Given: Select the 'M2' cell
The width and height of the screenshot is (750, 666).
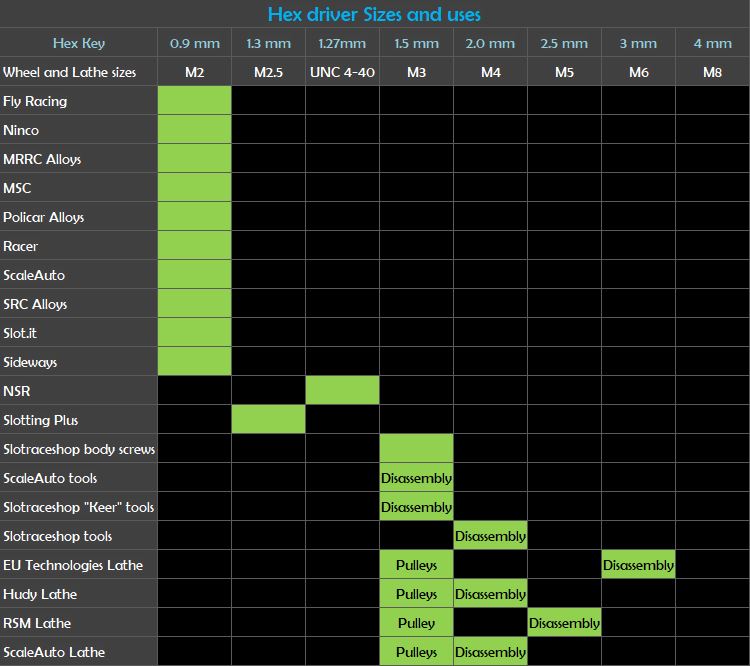Looking at the screenshot, I should (195, 72).
